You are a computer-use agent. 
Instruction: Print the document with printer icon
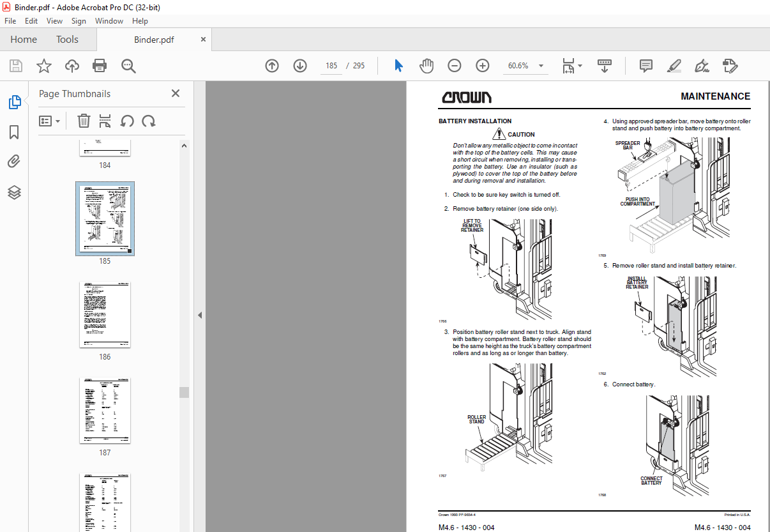100,66
